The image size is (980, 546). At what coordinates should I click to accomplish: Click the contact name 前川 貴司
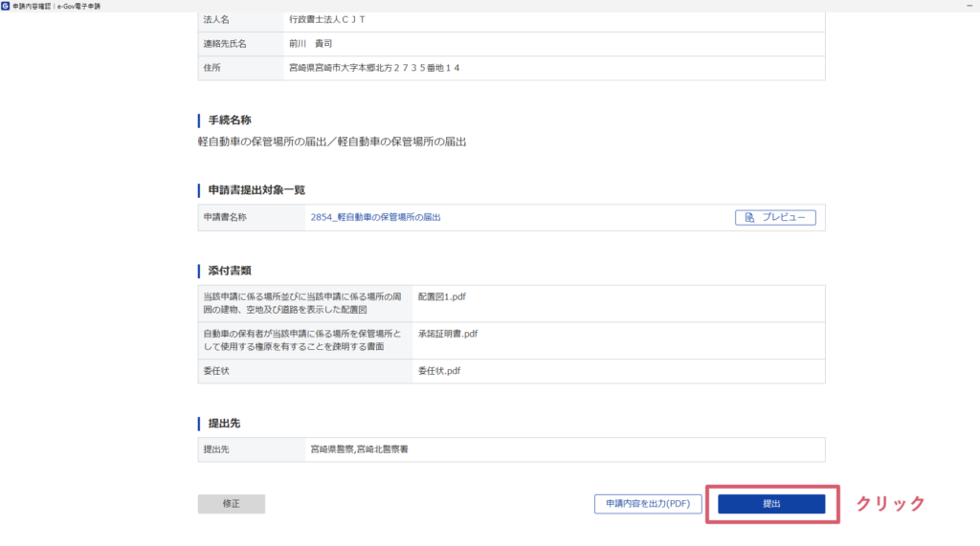(310, 43)
